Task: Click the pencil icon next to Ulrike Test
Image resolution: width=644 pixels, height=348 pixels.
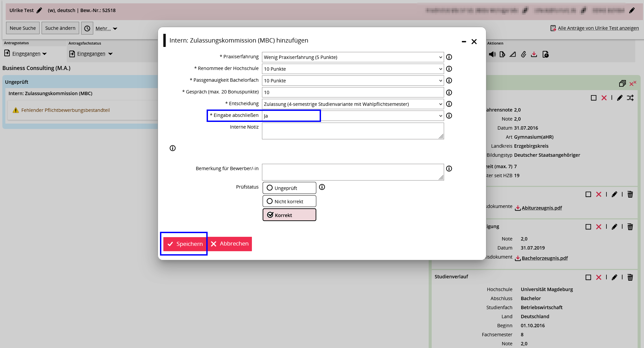Action: [x=39, y=10]
